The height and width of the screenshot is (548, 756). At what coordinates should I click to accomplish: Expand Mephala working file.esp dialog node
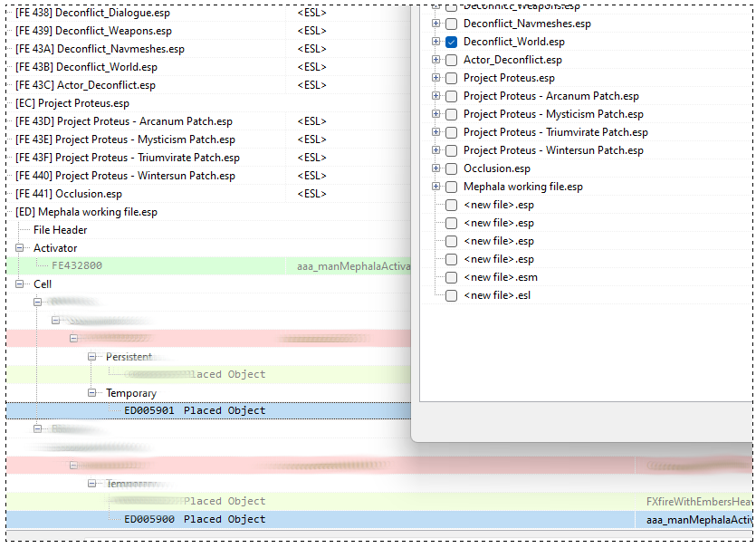[435, 187]
